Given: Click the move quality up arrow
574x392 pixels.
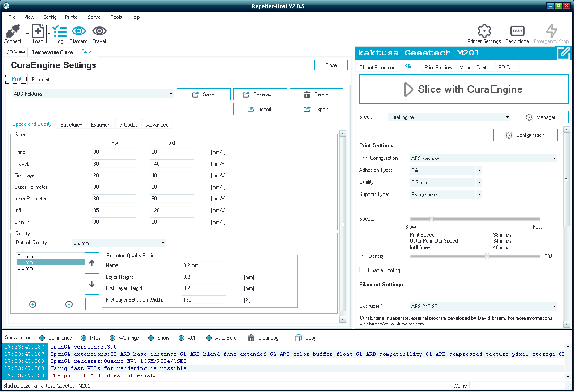Looking at the screenshot, I should 92,264.
